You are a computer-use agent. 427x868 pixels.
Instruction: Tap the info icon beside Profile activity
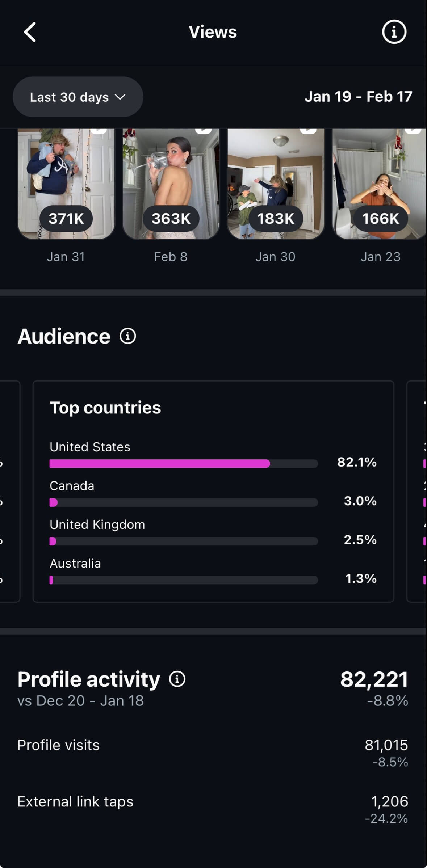(x=177, y=679)
